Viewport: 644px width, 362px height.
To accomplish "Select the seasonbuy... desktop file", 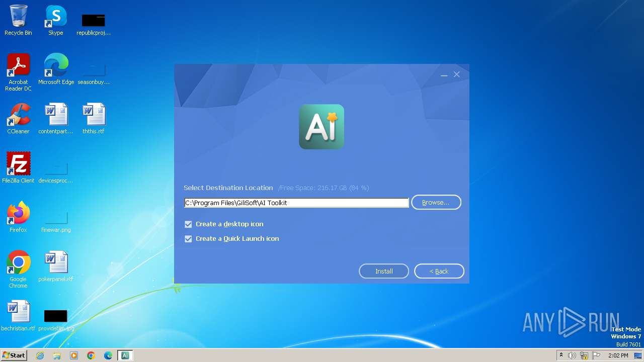I will click(x=94, y=73).
